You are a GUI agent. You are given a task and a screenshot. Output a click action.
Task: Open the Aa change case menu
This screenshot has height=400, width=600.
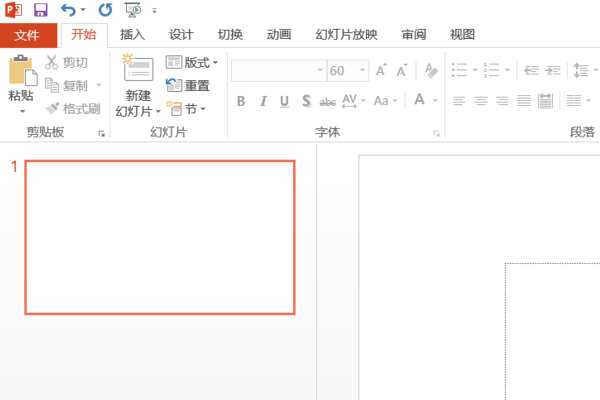(385, 101)
